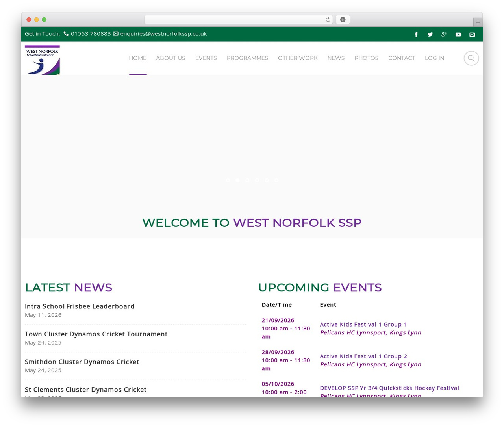Screen dimensions: 504x427
Task: Open Active Kids Festival 1 Group 2 event
Action: 363,356
